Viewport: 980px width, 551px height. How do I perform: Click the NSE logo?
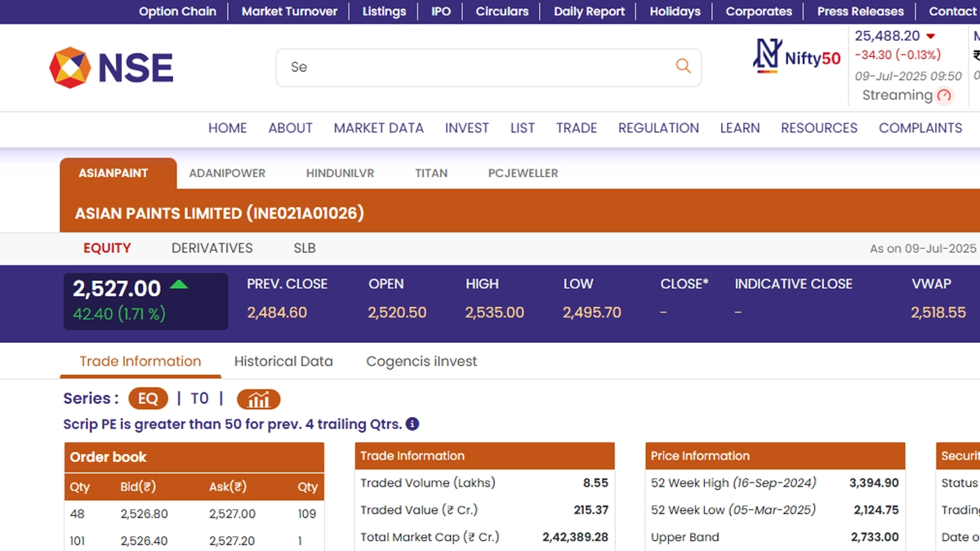[x=111, y=67]
